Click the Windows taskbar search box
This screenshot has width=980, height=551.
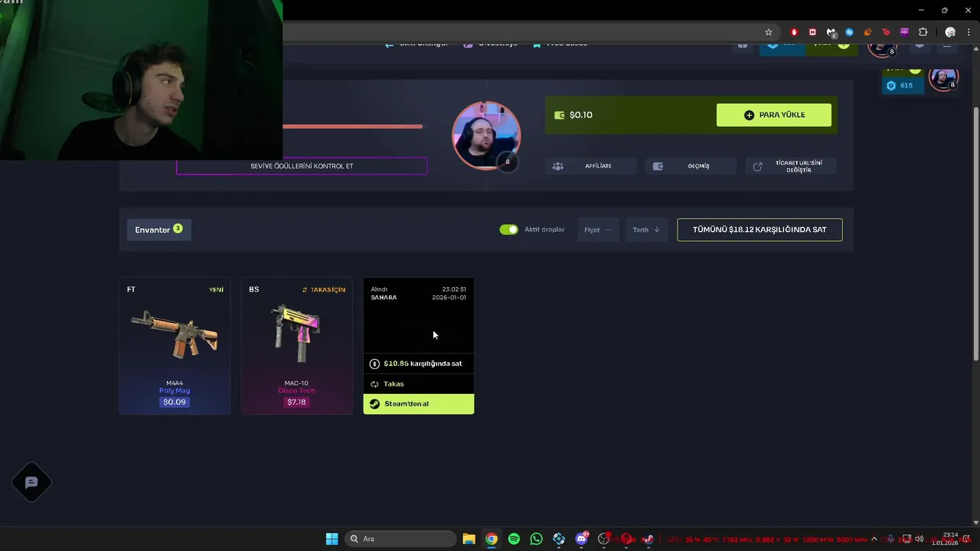pyautogui.click(x=400, y=539)
